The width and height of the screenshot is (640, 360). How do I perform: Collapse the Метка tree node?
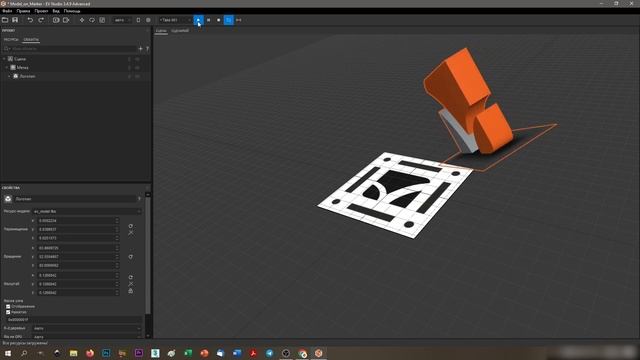[x=7, y=68]
